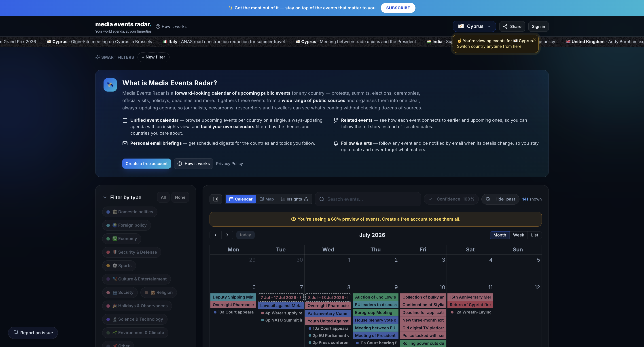
Task: Click Create a free account button
Action: pyautogui.click(x=146, y=163)
